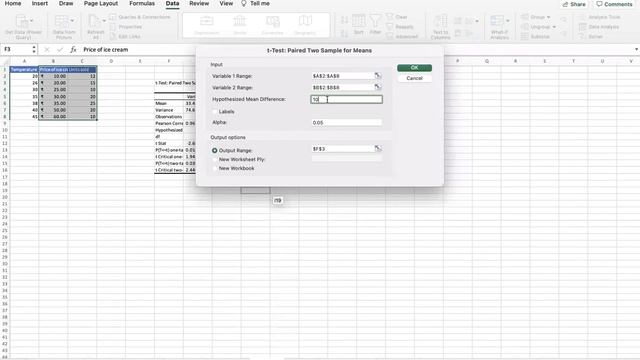Click the Advanced filter option

402,37
